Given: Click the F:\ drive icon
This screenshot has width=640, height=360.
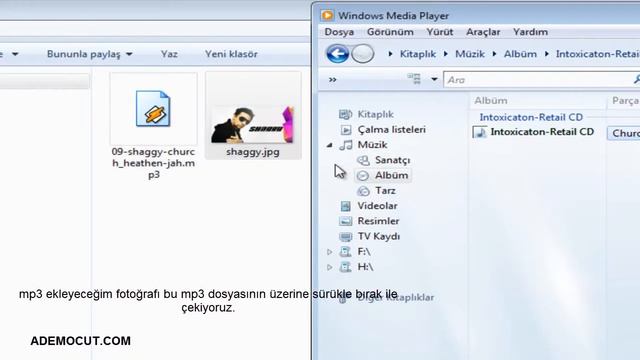Looking at the screenshot, I should coord(345,252).
